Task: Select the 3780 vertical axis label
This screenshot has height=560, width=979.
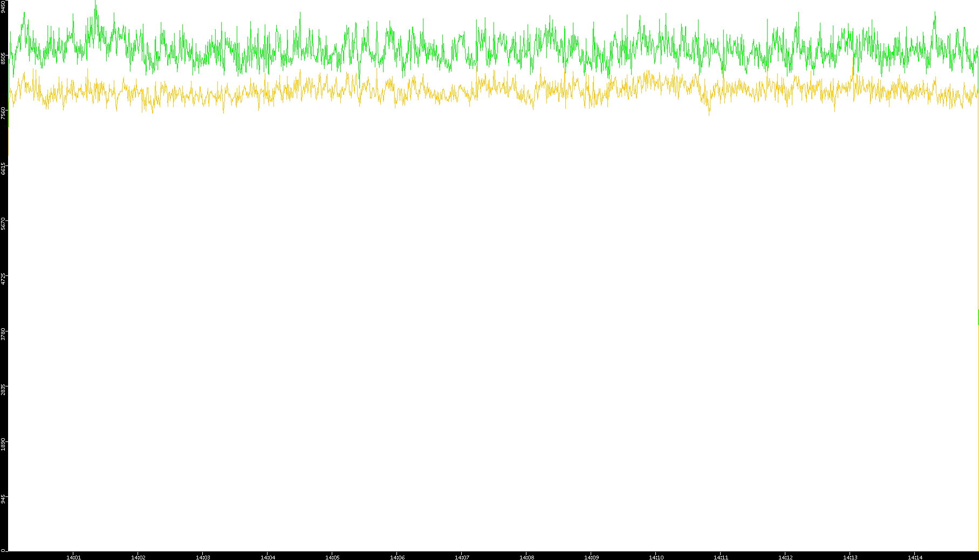Action: click(4, 334)
